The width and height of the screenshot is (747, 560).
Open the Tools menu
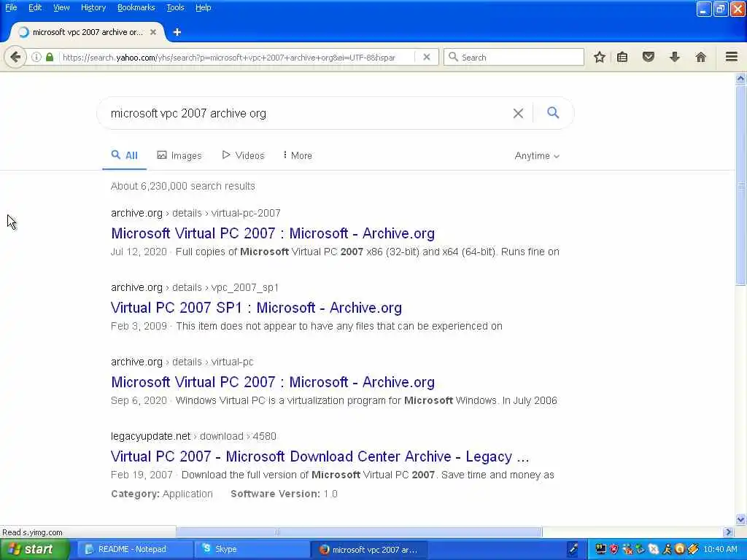click(175, 7)
